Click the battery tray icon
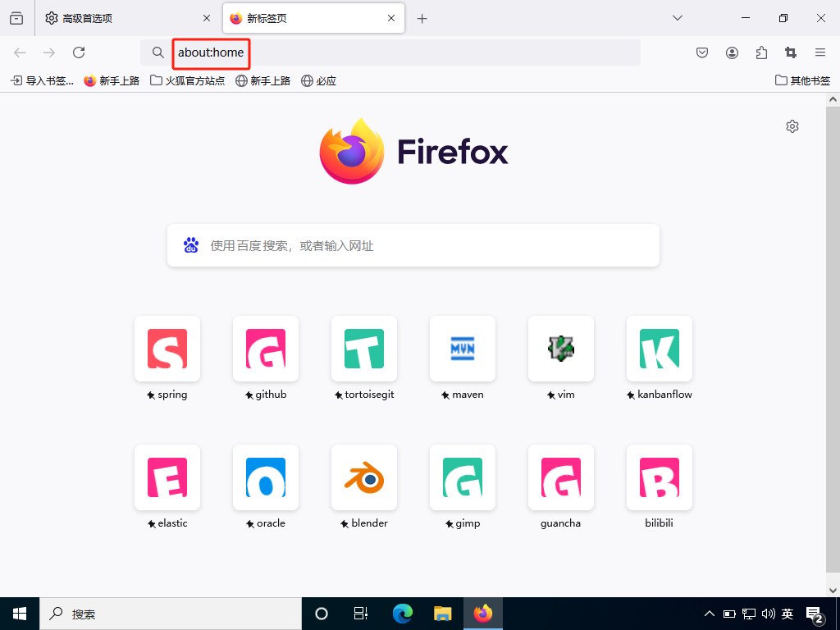The height and width of the screenshot is (630, 840). pos(729,614)
